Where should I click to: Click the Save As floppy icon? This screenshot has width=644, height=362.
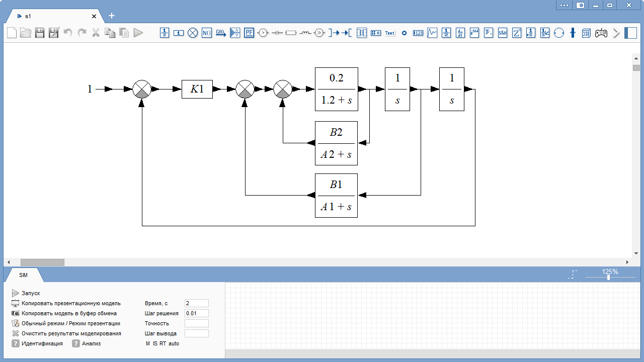54,33
